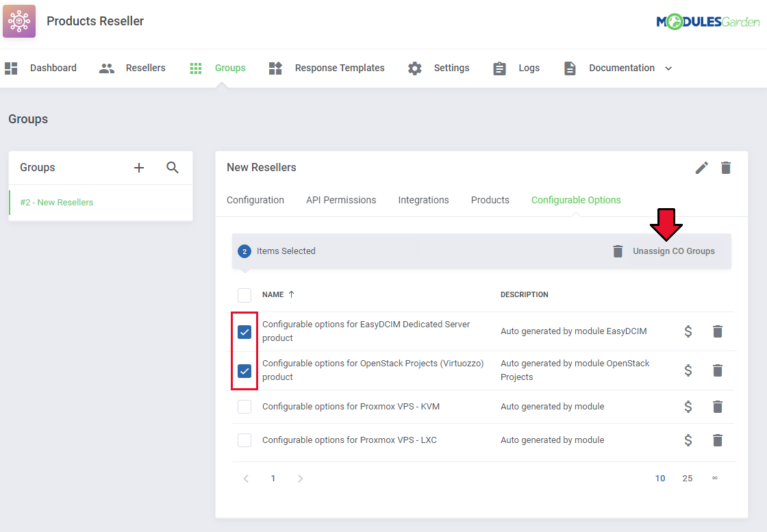Click the Products Reseller module logo icon
This screenshot has height=532, width=767.
(x=19, y=21)
